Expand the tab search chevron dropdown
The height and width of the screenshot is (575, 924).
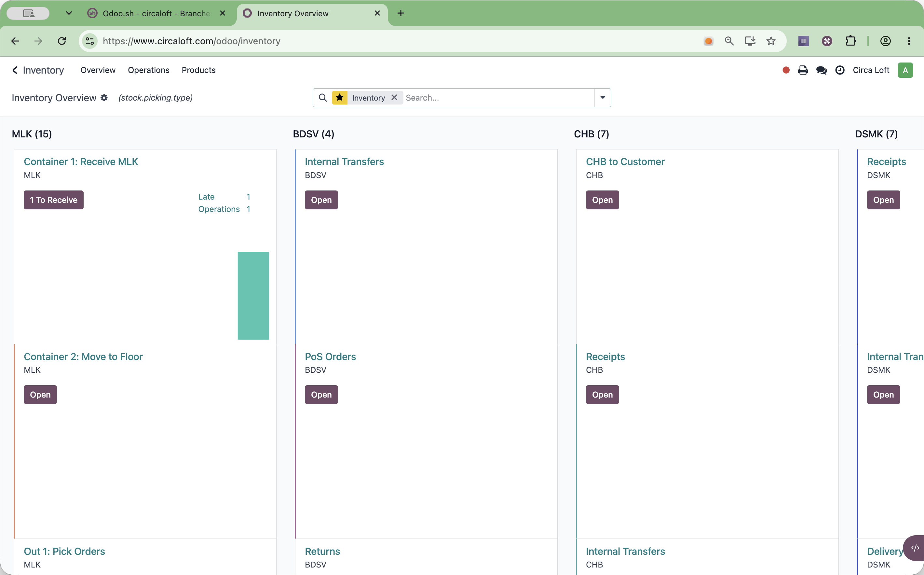coord(69,13)
